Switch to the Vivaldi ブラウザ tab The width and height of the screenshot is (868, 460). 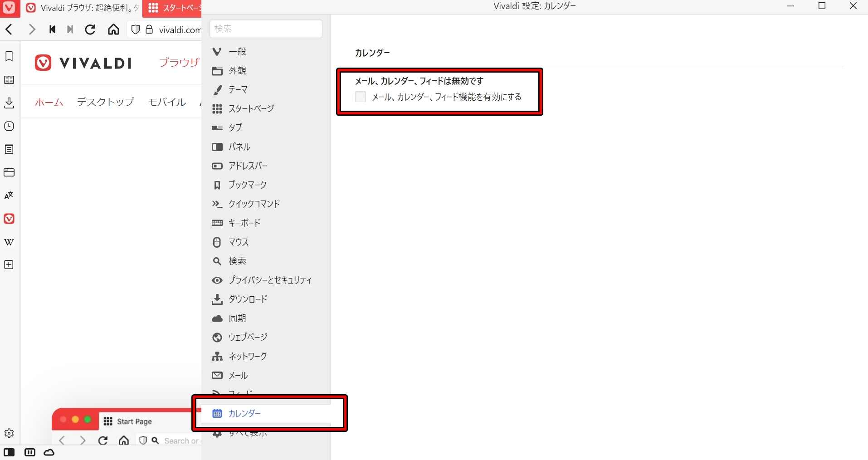point(82,8)
